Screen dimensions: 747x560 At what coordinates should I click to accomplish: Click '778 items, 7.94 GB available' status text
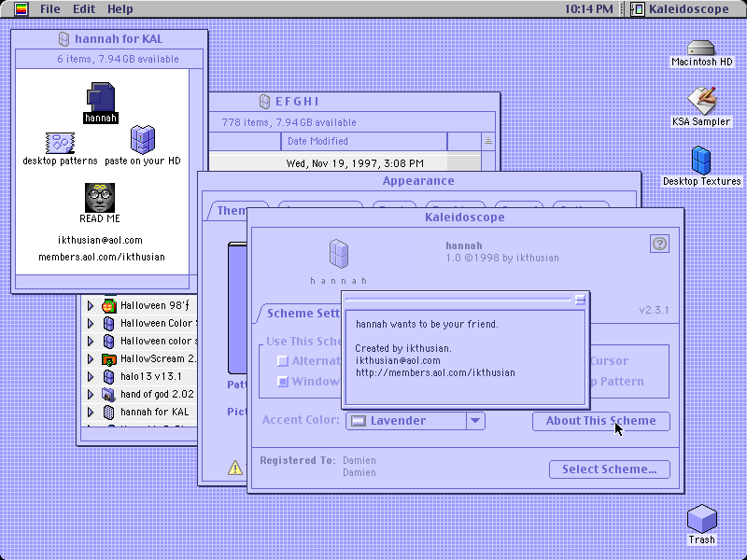click(289, 122)
